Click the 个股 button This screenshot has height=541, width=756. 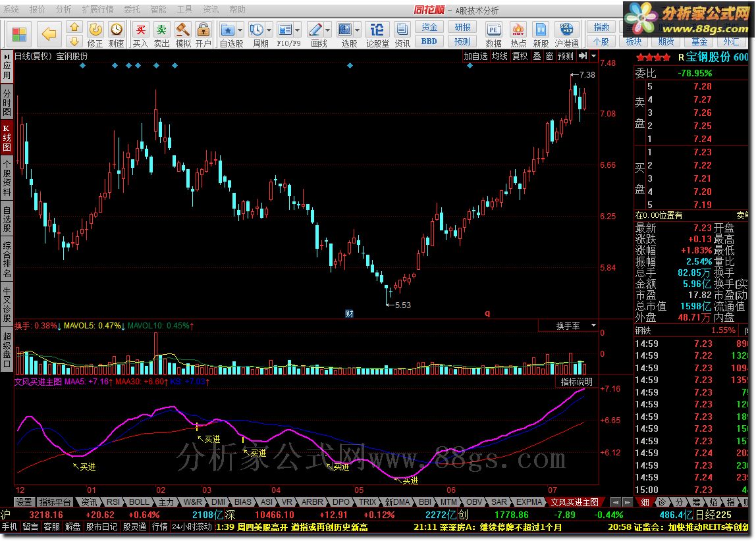tap(601, 41)
